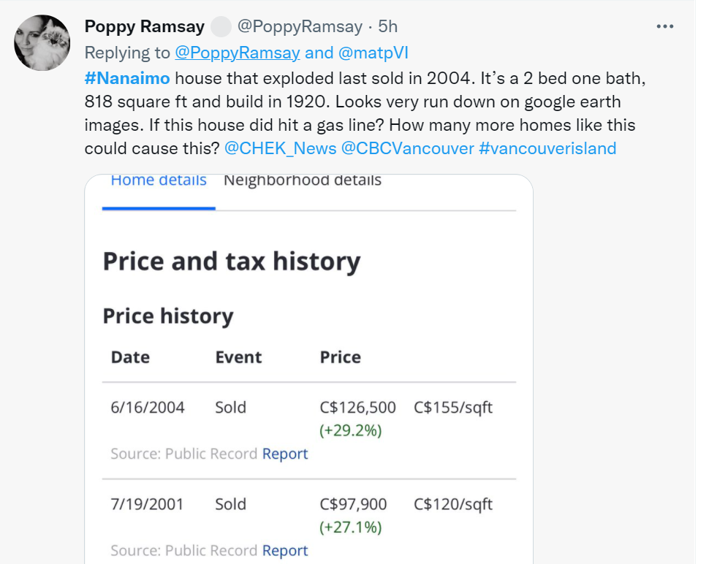Click Report link for the 7/19/2001 sale

285,550
